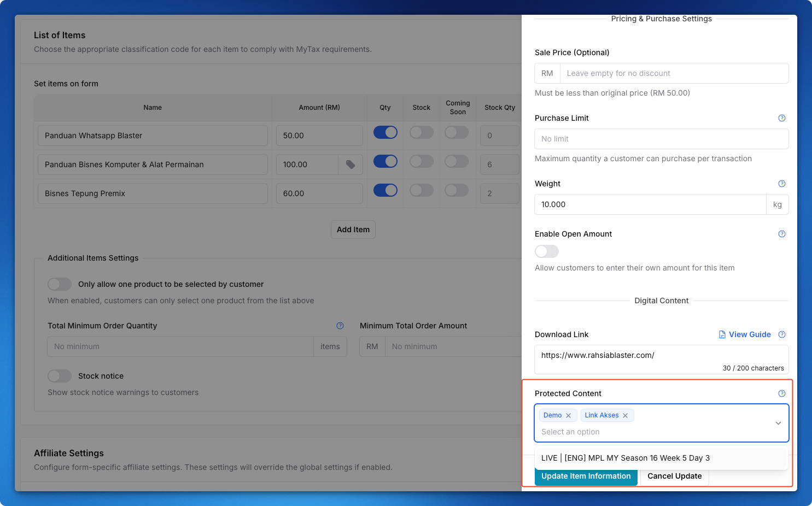Click the Download Link help icon
This screenshot has height=506, width=812.
(781, 334)
